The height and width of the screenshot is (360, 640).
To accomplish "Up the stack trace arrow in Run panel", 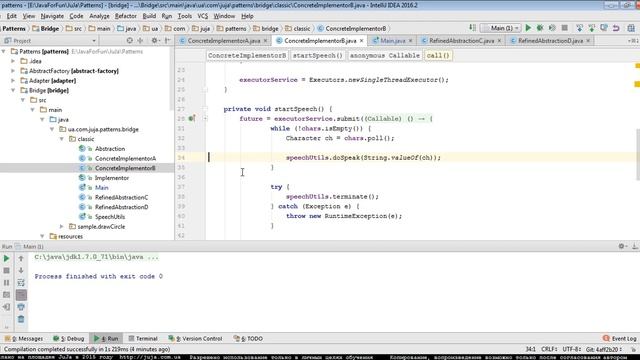I will 21,258.
